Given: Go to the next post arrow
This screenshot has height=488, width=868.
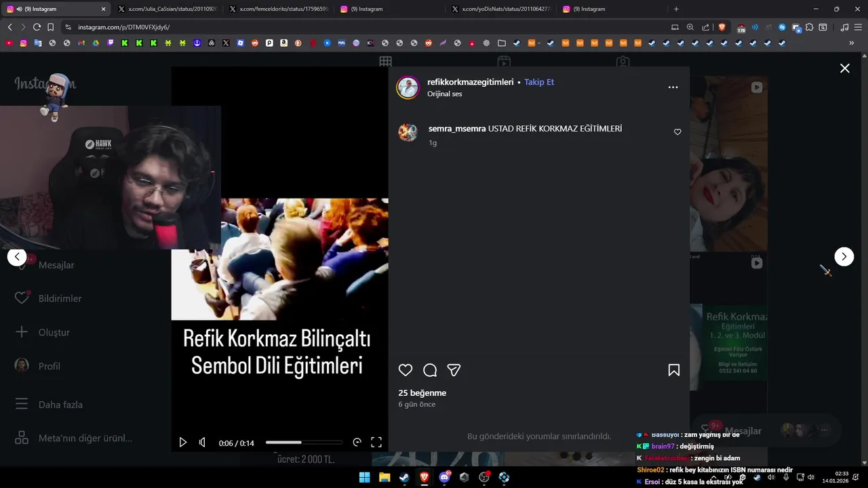Looking at the screenshot, I should (x=844, y=256).
